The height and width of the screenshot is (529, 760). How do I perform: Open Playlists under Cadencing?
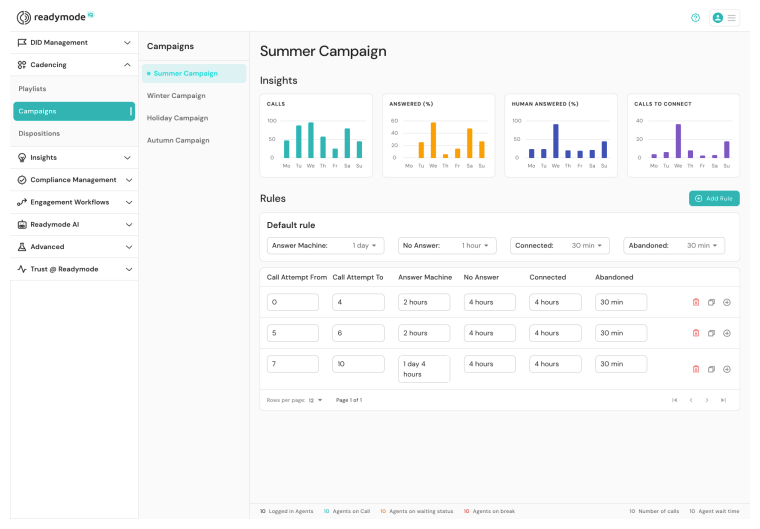pyautogui.click(x=33, y=89)
